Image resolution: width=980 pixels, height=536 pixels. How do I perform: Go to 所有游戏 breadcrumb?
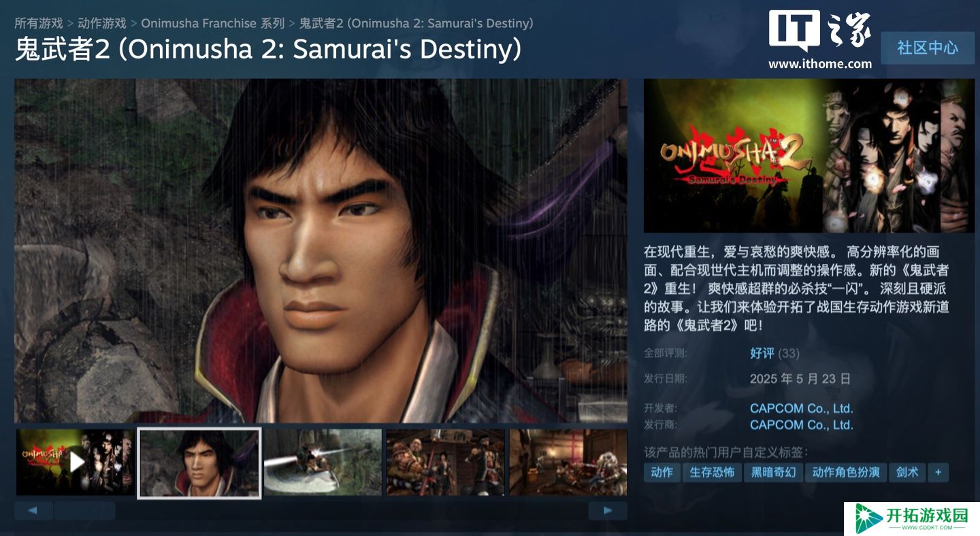coord(39,23)
